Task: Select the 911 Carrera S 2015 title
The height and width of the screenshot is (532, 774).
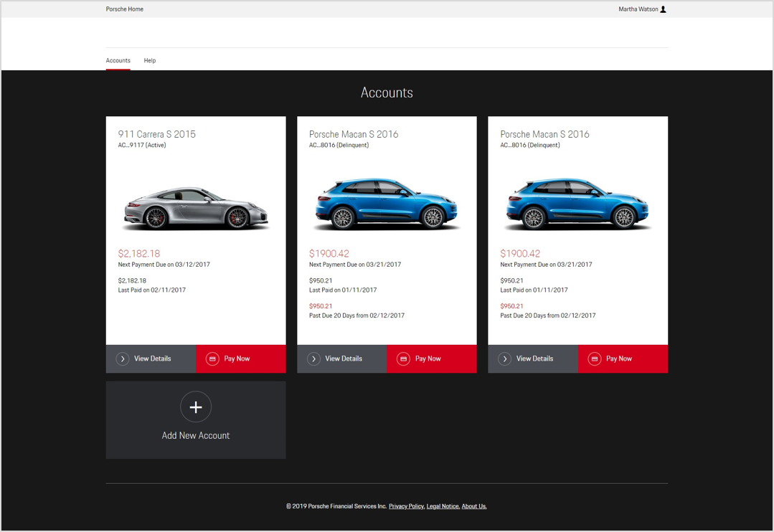Action: (x=156, y=134)
